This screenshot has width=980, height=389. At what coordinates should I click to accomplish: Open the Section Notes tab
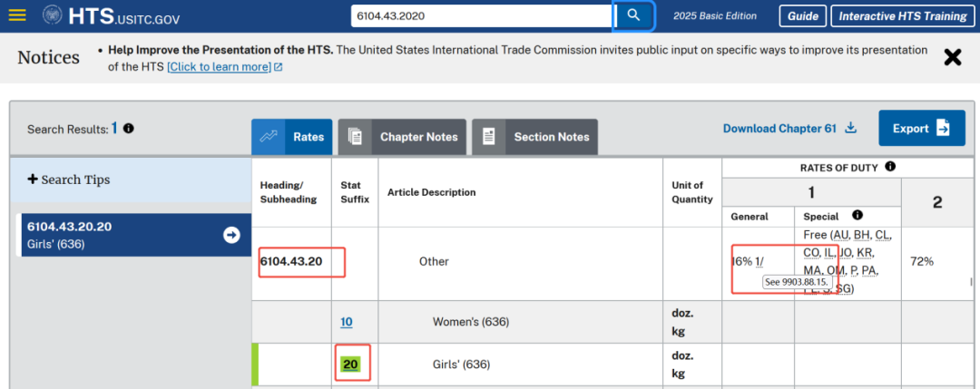(x=534, y=137)
